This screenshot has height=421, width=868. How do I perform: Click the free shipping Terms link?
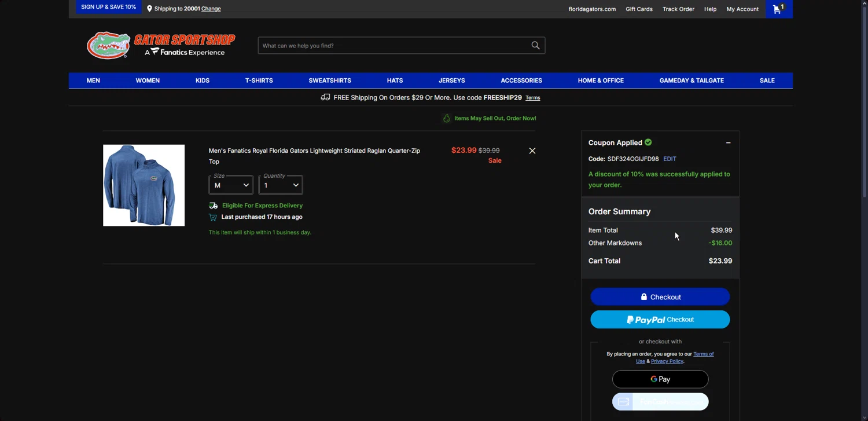533,98
